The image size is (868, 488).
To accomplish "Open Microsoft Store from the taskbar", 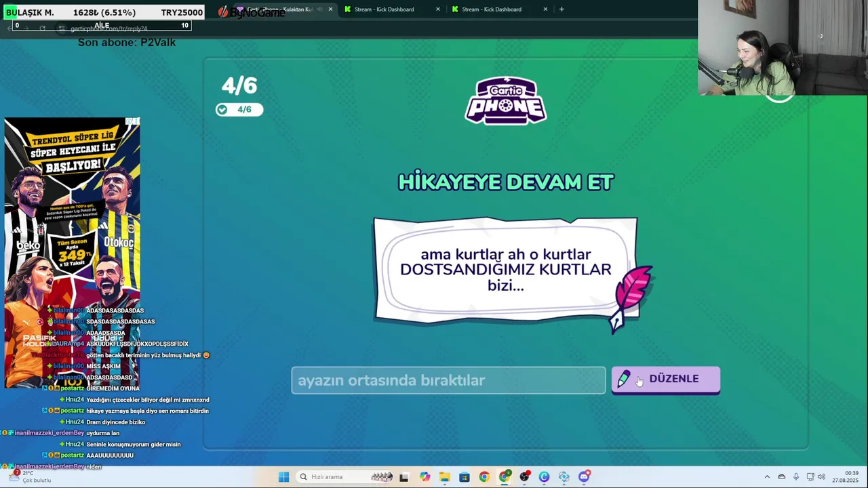I will pyautogui.click(x=464, y=477).
